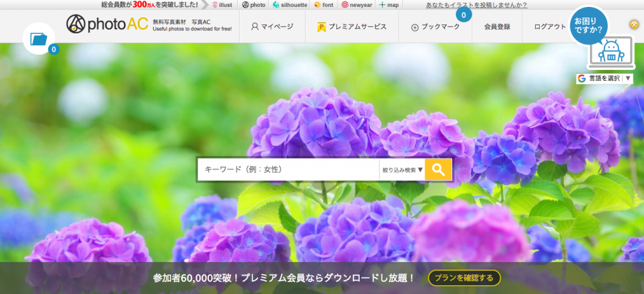Click the プランを確認する button
The width and height of the screenshot is (644, 294).
click(464, 278)
